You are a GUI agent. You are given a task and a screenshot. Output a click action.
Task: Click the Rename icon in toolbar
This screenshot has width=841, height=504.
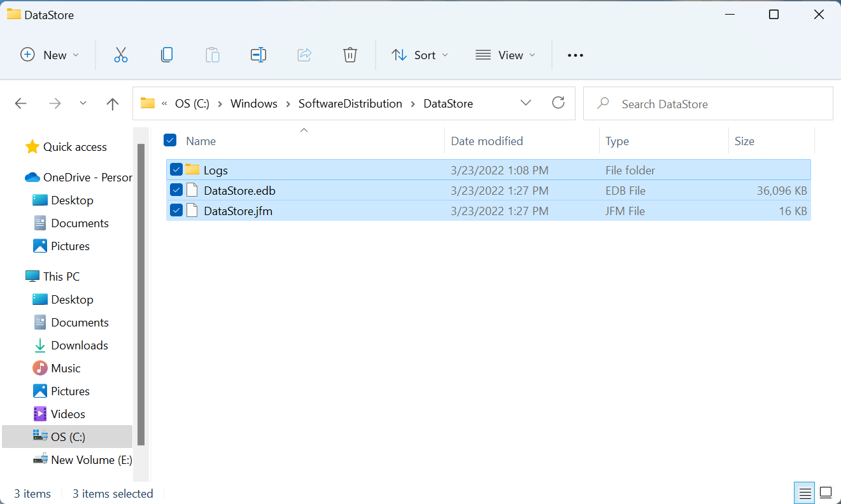(x=258, y=55)
